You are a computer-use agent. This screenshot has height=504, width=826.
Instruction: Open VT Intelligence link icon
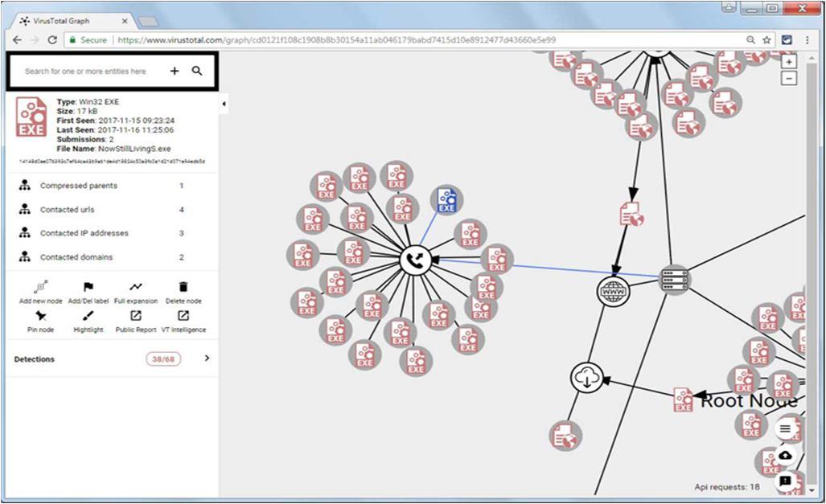pyautogui.click(x=183, y=315)
